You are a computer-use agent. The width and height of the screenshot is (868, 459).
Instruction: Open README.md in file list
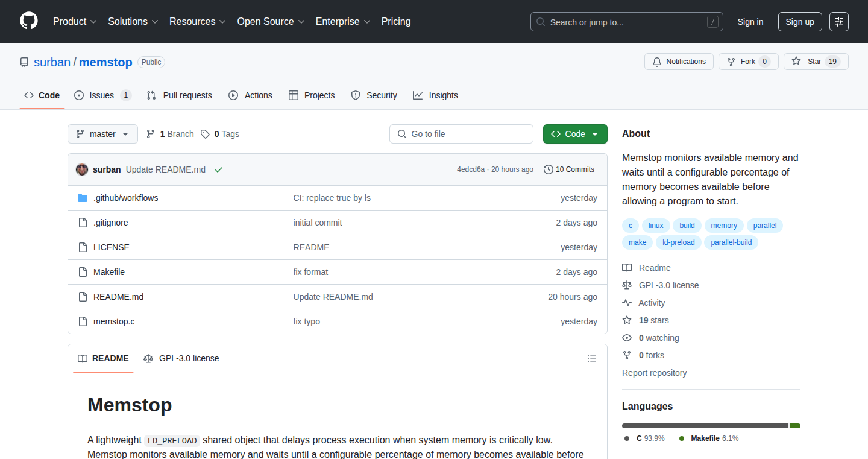point(119,297)
